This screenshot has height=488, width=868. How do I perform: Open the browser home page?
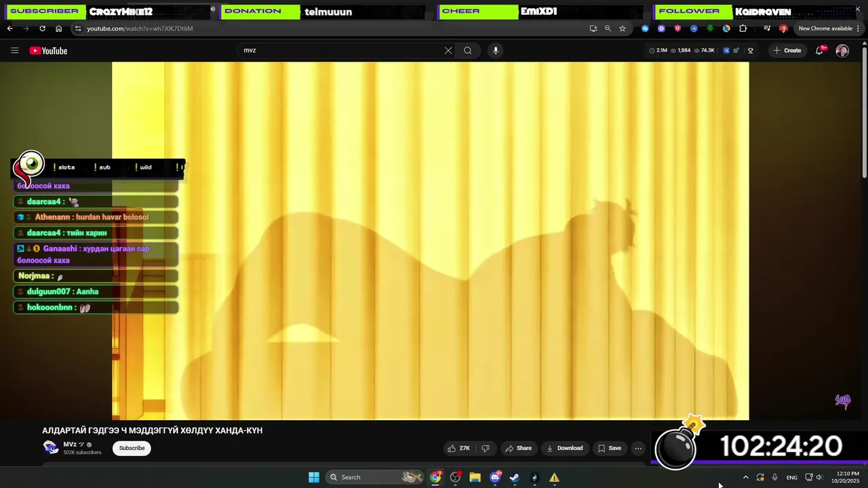pos(58,28)
